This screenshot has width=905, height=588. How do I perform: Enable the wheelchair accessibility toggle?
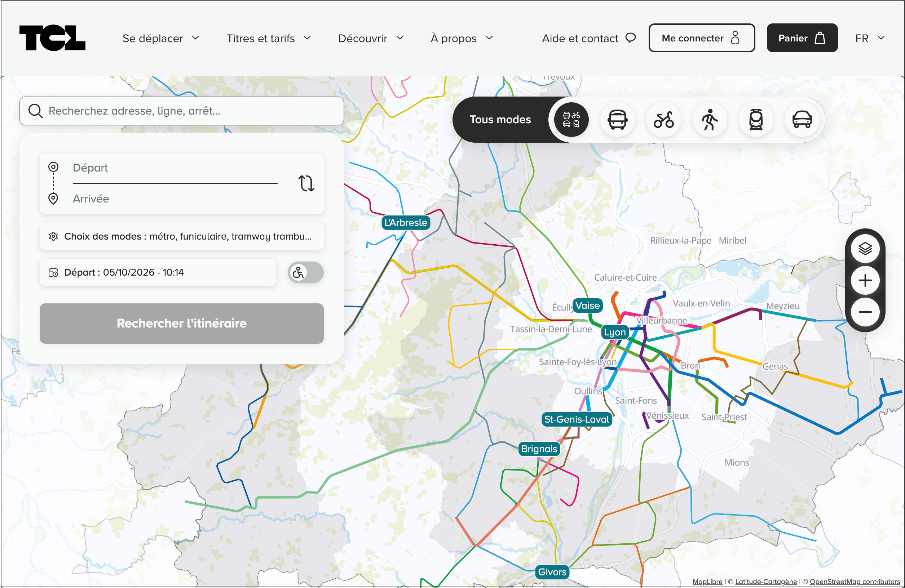pyautogui.click(x=306, y=272)
